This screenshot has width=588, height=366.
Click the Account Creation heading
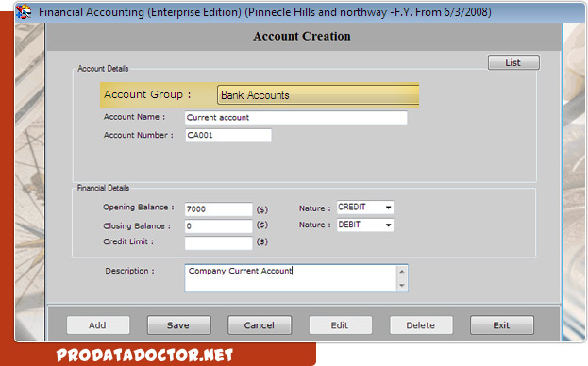point(302,37)
